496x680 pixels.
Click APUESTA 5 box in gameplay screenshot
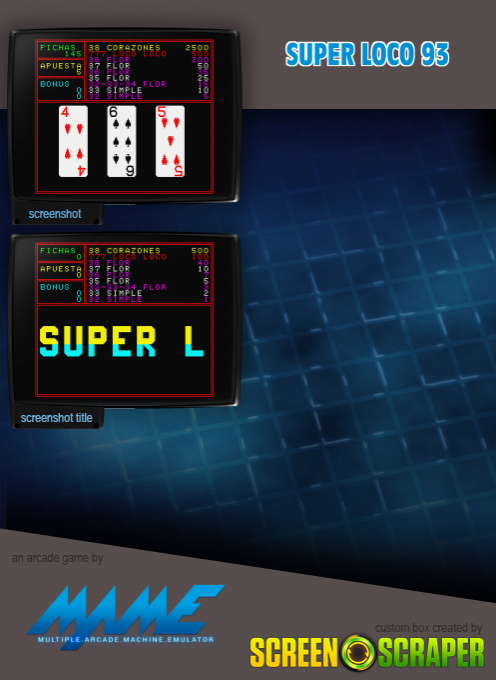tap(61, 68)
